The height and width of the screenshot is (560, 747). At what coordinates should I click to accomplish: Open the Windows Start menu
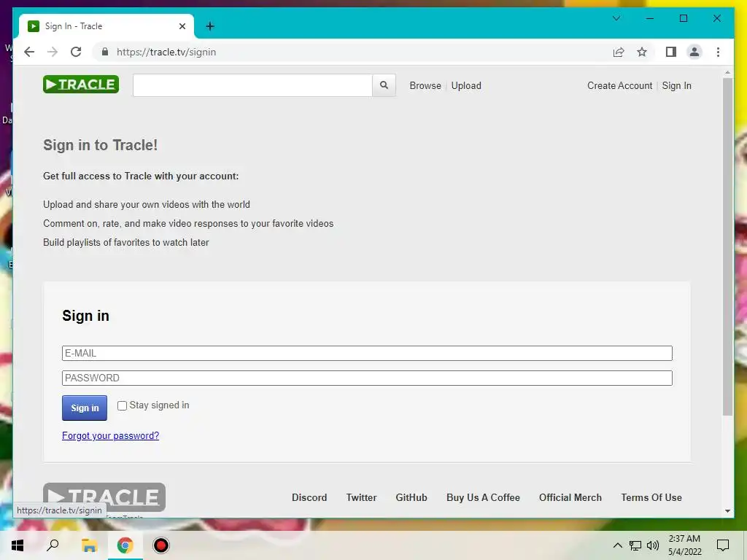click(x=18, y=545)
